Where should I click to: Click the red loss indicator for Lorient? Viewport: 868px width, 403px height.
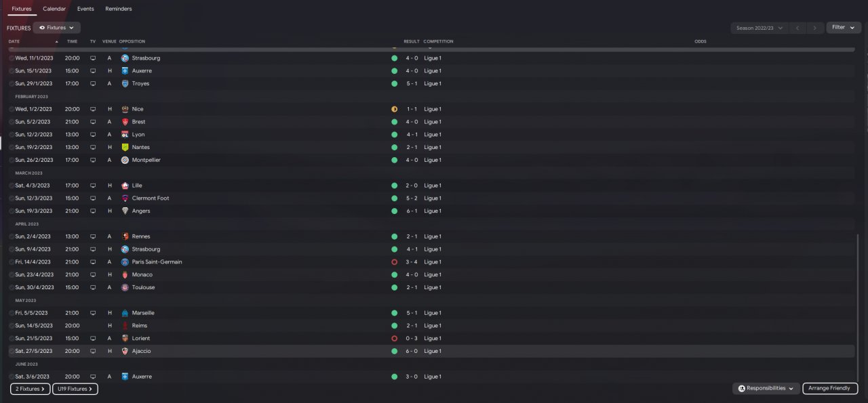pyautogui.click(x=394, y=339)
